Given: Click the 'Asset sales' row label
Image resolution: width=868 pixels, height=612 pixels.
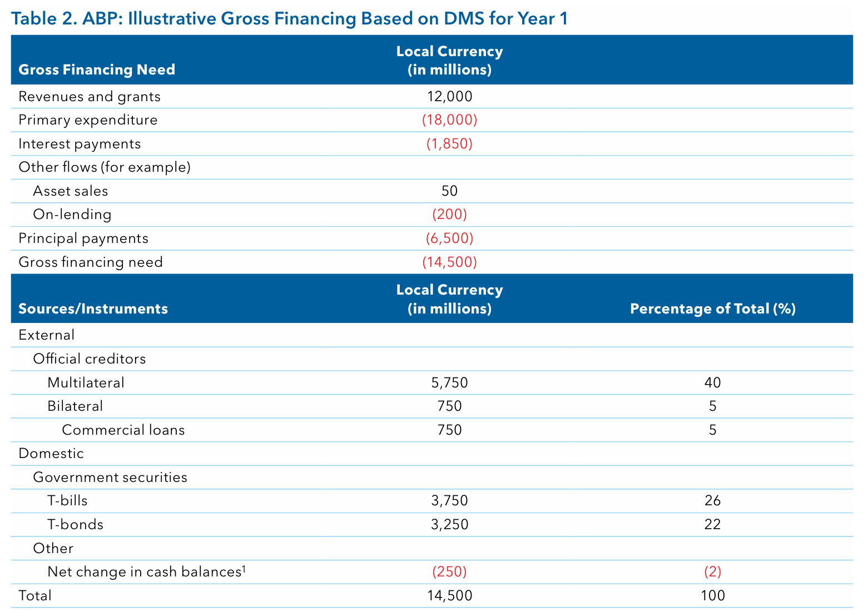Looking at the screenshot, I should click(x=71, y=191).
